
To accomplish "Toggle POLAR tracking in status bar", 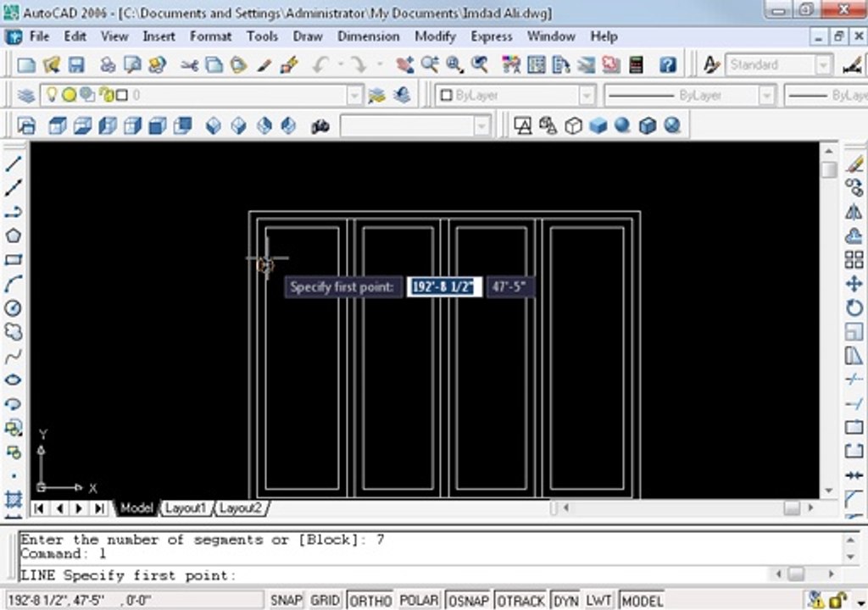I will click(419, 601).
